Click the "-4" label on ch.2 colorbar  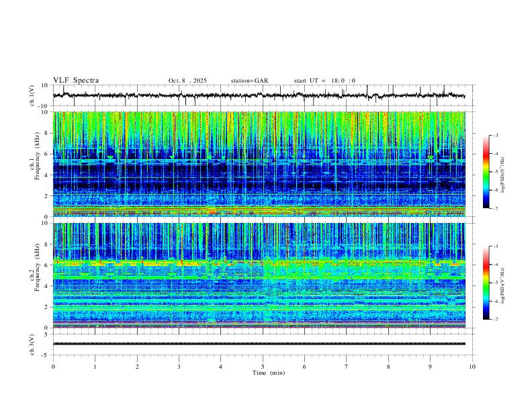[496, 265]
